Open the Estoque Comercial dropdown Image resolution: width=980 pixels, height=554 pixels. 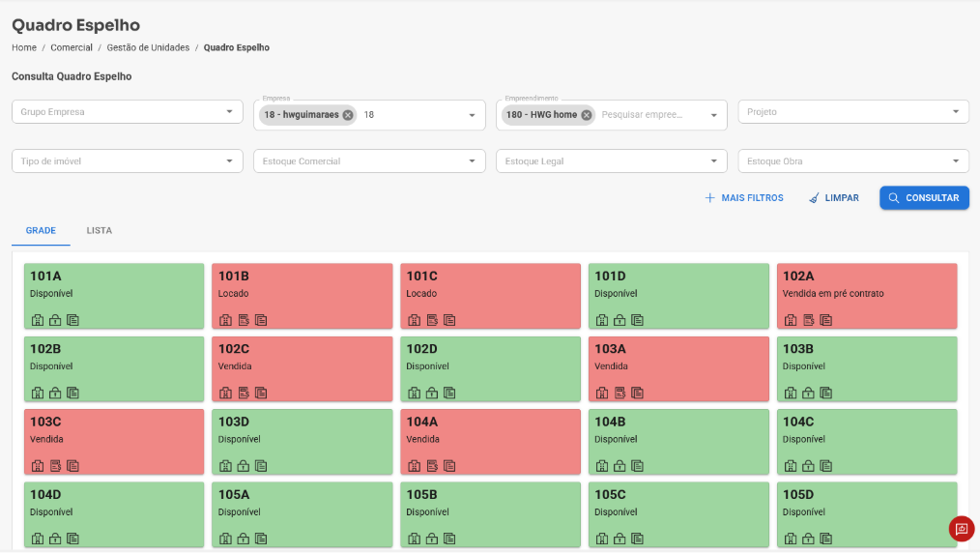[x=369, y=161]
